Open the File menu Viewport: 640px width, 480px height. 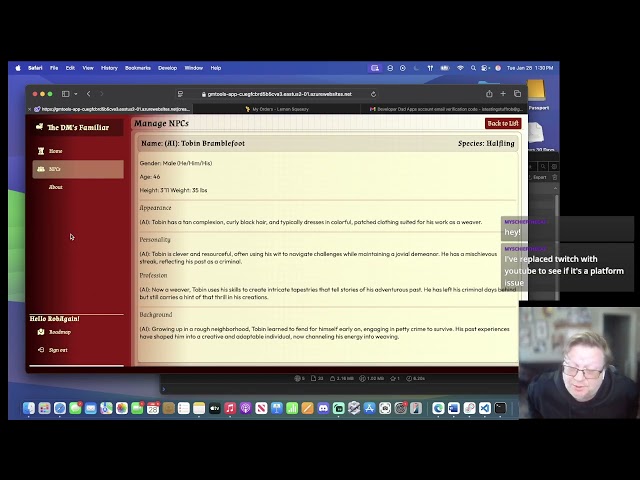54,68
